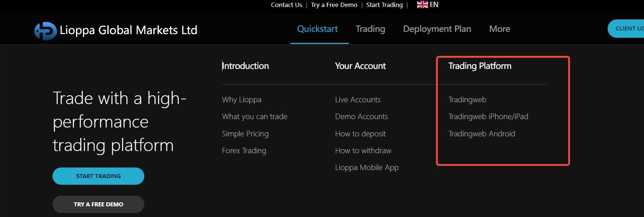Click the Start Trading button

click(98, 176)
